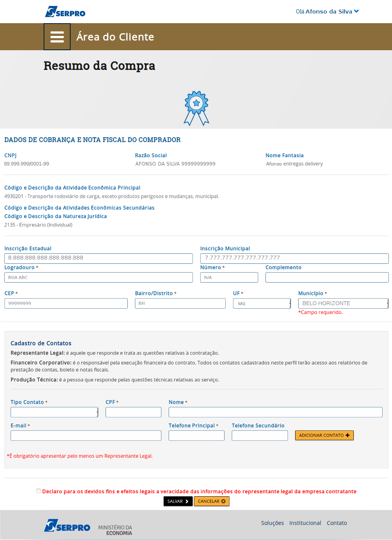
Task: Click the SERPRO logo at top
Action: [x=65, y=12]
